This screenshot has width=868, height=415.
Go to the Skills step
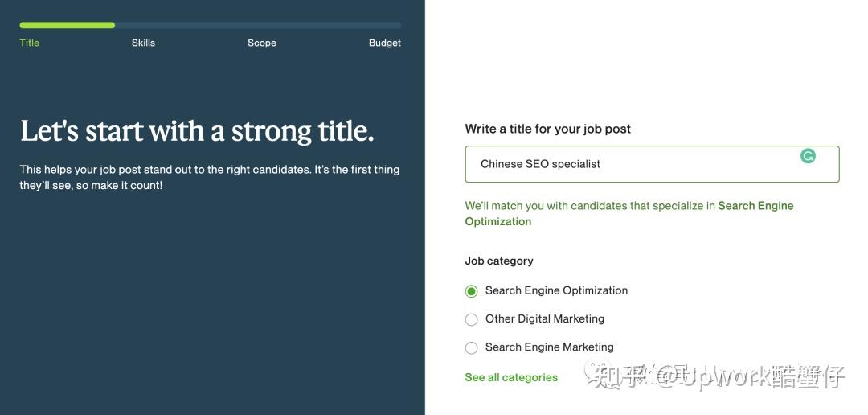coord(143,43)
